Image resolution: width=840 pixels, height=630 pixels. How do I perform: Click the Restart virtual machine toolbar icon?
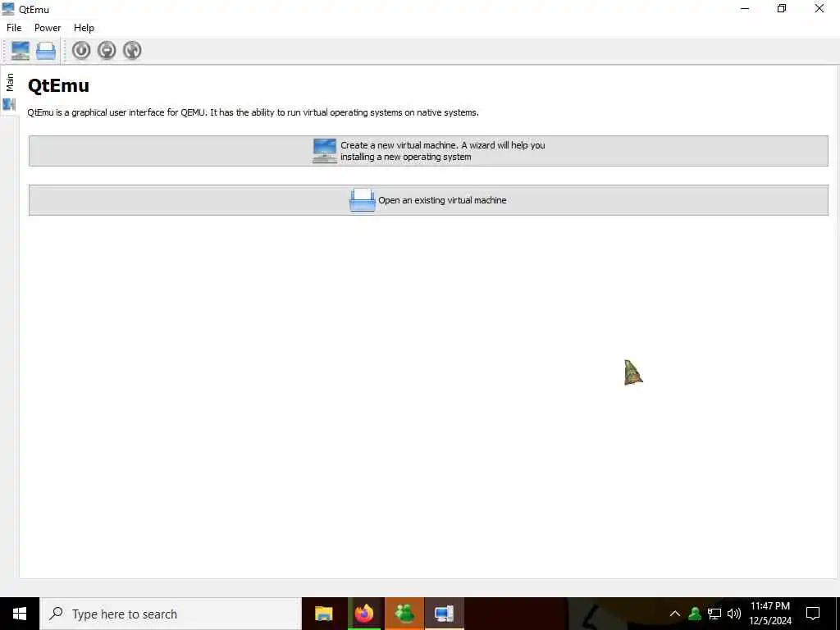(x=132, y=50)
